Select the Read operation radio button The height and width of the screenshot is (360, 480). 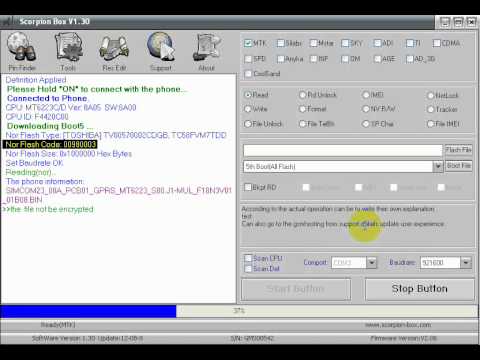pyautogui.click(x=248, y=95)
